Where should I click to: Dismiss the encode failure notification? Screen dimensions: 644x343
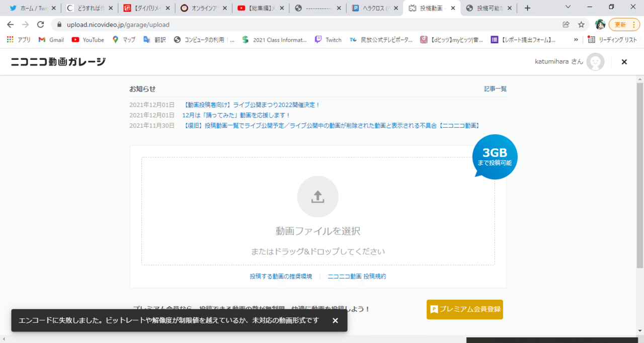click(x=335, y=320)
